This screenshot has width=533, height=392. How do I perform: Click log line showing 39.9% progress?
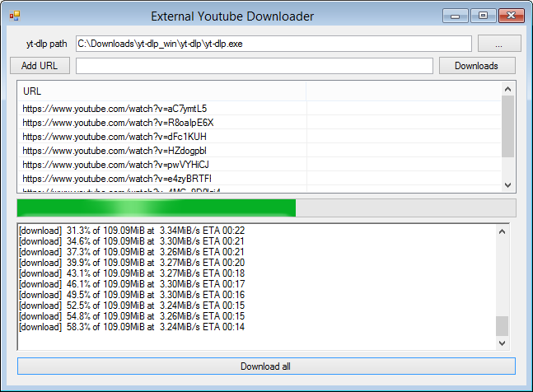132,263
